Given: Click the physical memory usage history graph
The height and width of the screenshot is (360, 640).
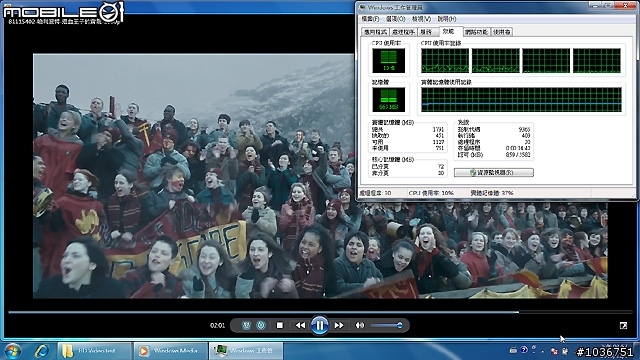Looking at the screenshot, I should pyautogui.click(x=521, y=100).
